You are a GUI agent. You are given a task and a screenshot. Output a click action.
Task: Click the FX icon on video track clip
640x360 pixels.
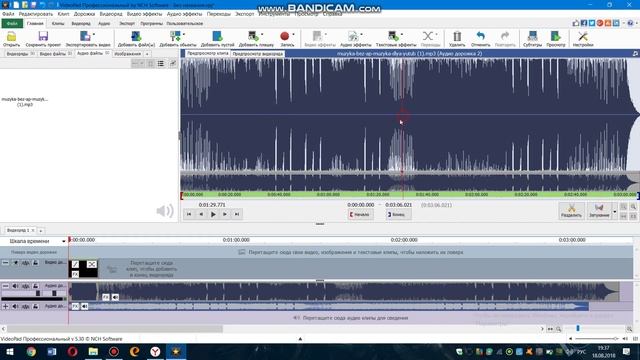pos(75,274)
